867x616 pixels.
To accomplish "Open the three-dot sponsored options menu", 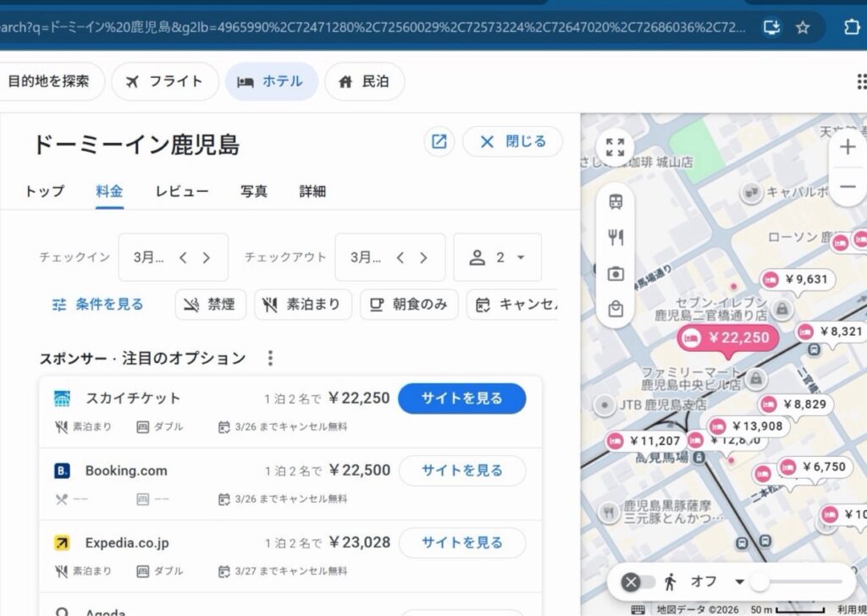I will click(270, 358).
